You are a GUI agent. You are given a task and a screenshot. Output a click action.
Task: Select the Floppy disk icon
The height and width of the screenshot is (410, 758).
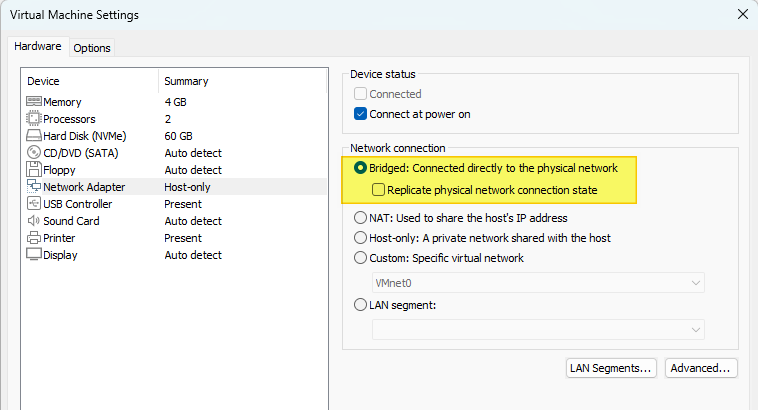tap(33, 169)
